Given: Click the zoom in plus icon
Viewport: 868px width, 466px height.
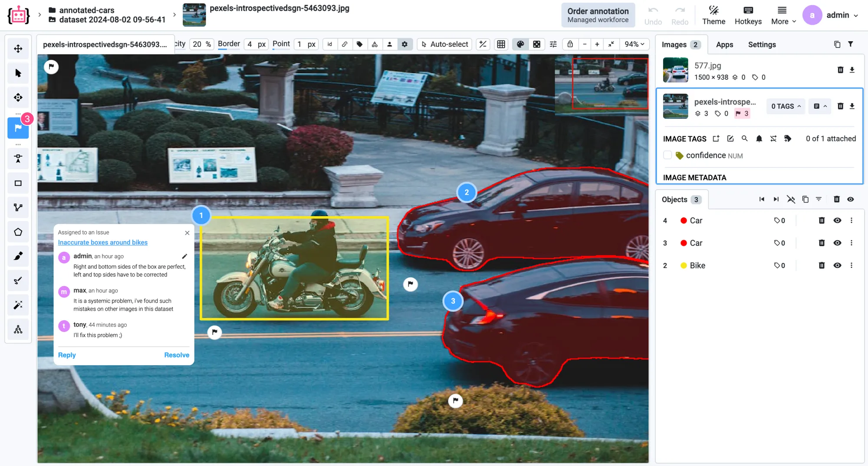Looking at the screenshot, I should (597, 44).
